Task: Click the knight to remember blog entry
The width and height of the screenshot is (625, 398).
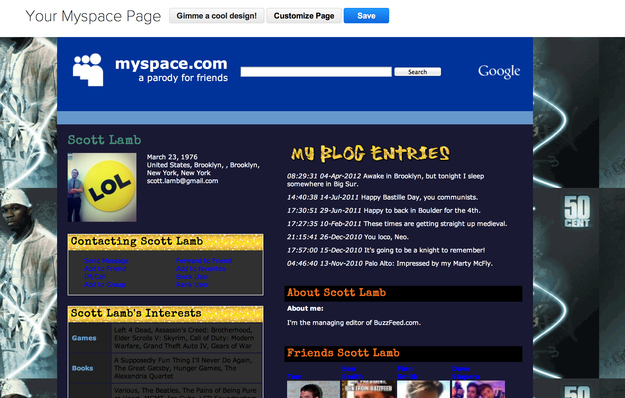Action: point(386,250)
